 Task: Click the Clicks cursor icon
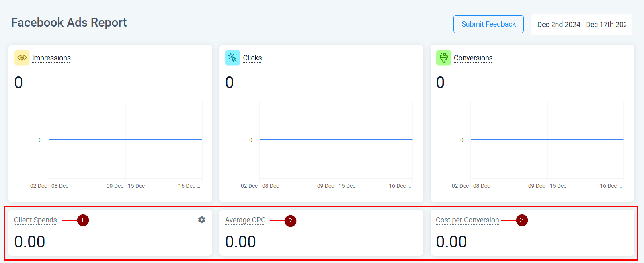[233, 58]
